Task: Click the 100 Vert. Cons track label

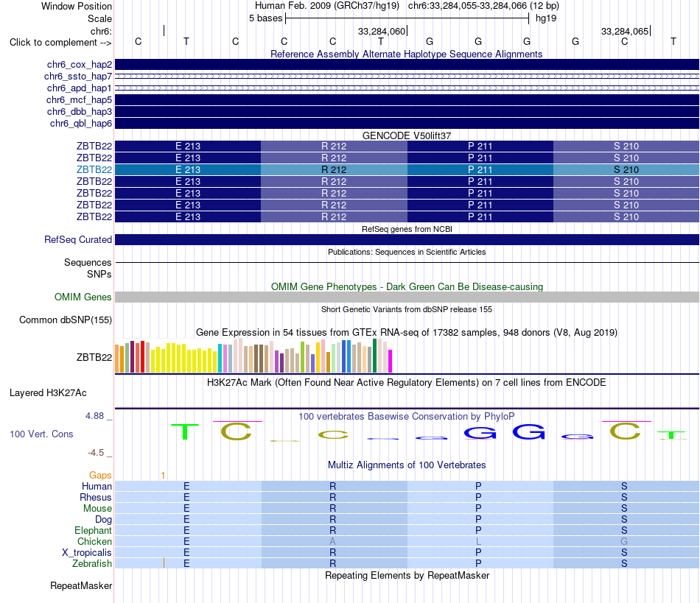Action: 41,434
